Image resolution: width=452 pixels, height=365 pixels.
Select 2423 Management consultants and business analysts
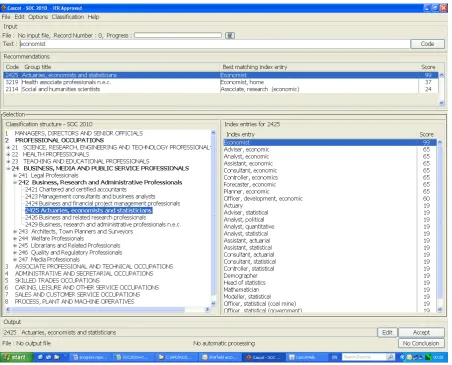(x=90, y=196)
